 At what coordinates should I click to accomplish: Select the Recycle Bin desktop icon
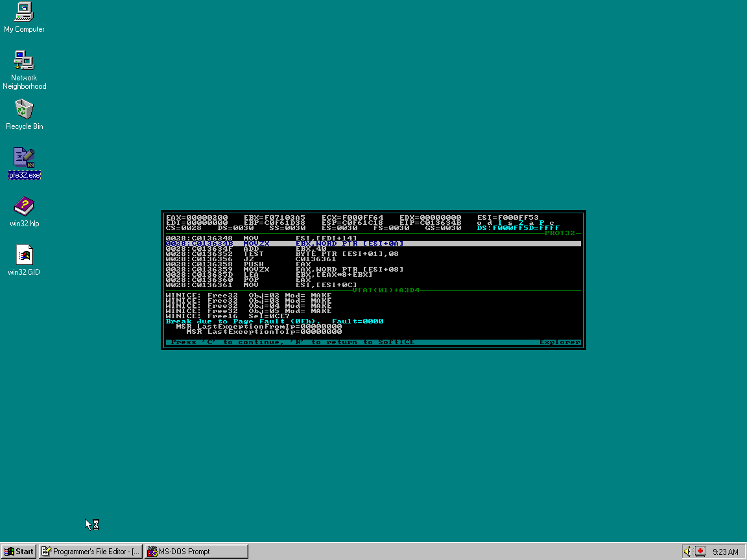point(24,114)
